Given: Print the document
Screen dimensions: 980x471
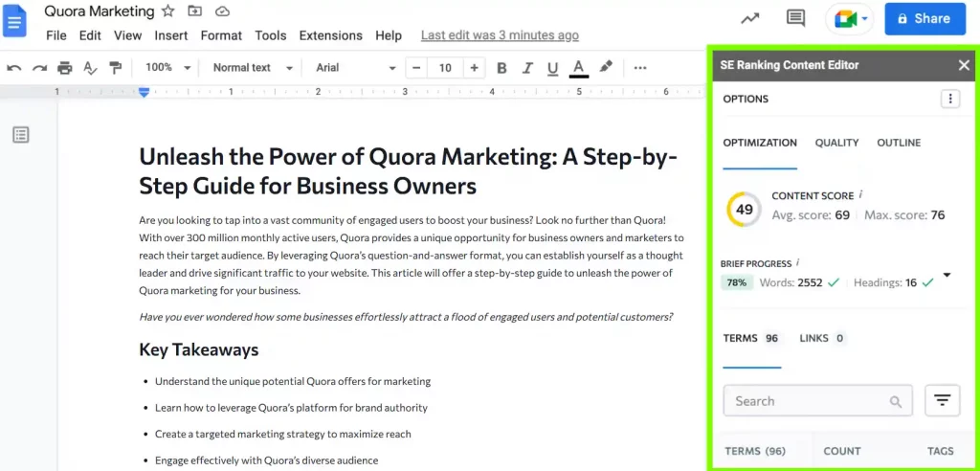Looking at the screenshot, I should [65, 68].
